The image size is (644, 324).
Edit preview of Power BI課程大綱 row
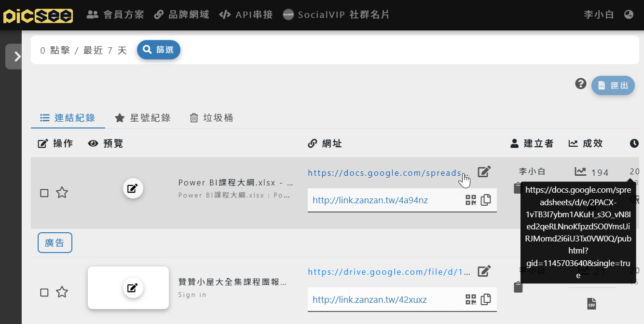point(133,188)
